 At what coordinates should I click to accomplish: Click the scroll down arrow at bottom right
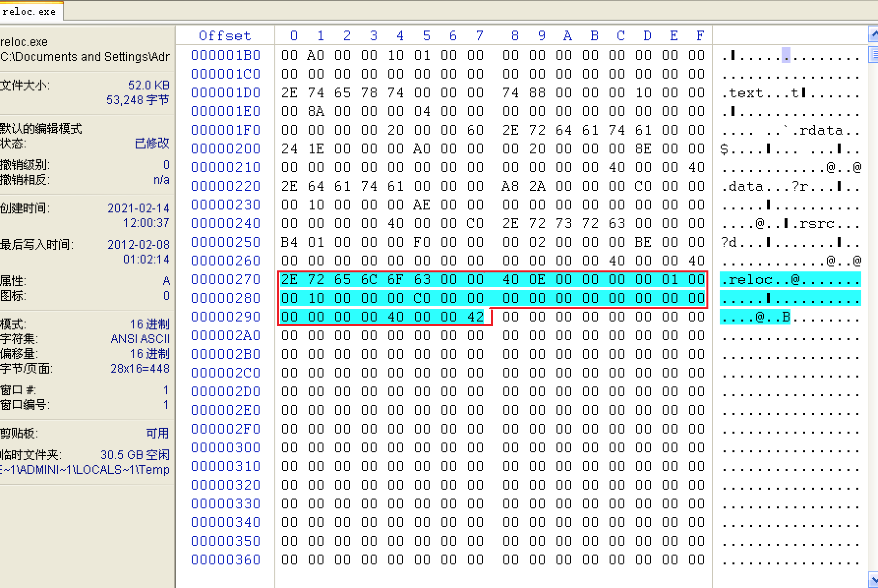[874, 580]
